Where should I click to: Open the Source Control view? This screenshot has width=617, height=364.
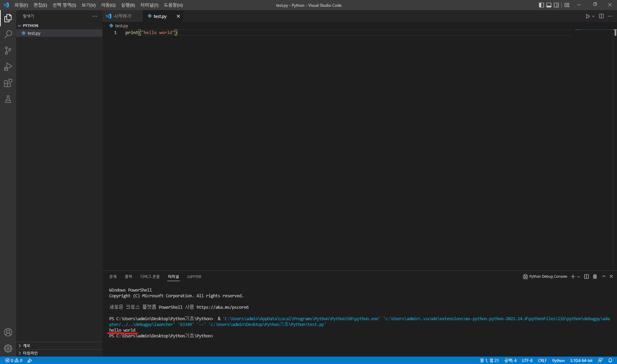tap(8, 51)
